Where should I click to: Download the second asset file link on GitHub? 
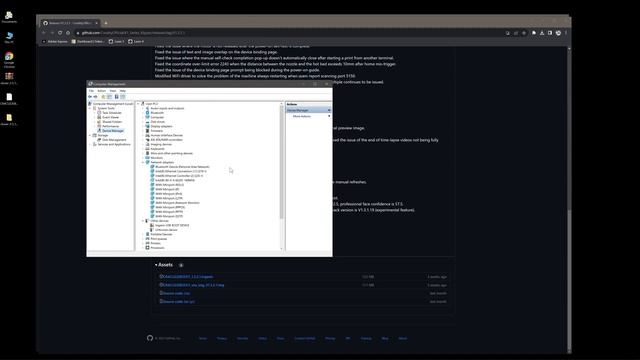click(193, 285)
